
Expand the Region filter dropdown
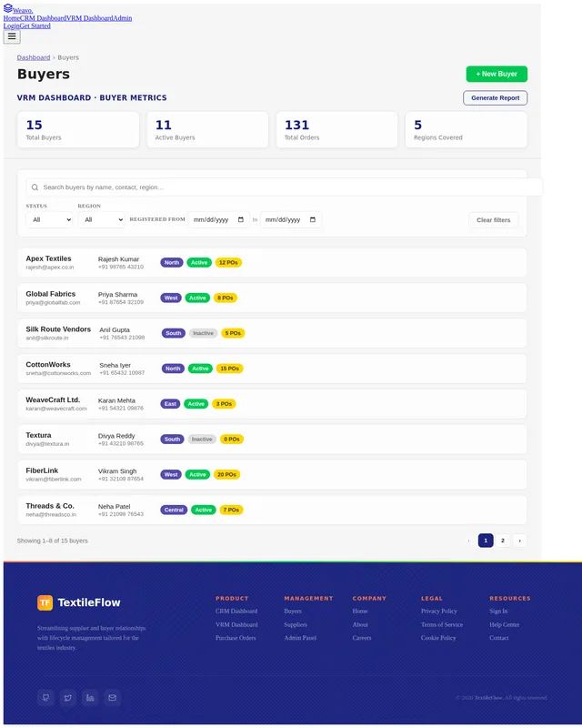point(102,219)
